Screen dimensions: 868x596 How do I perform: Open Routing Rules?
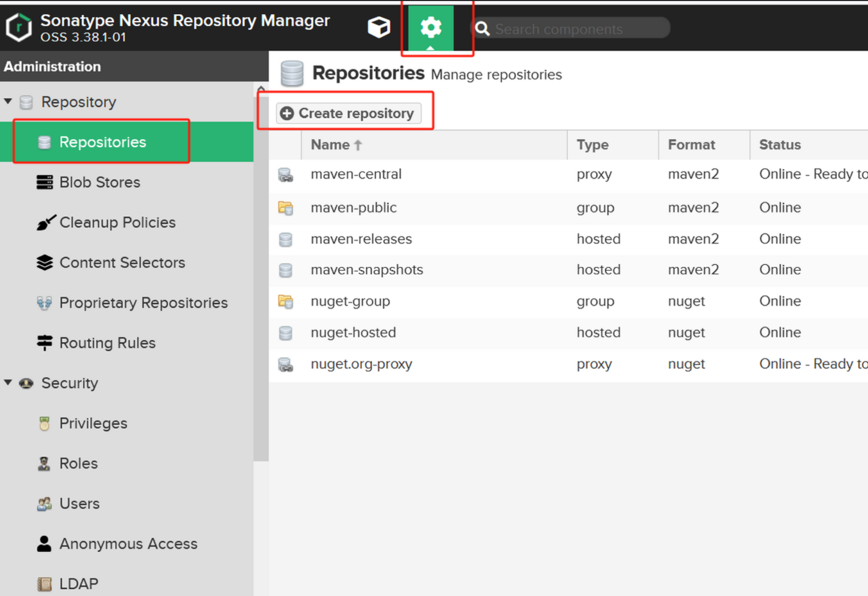[x=107, y=343]
